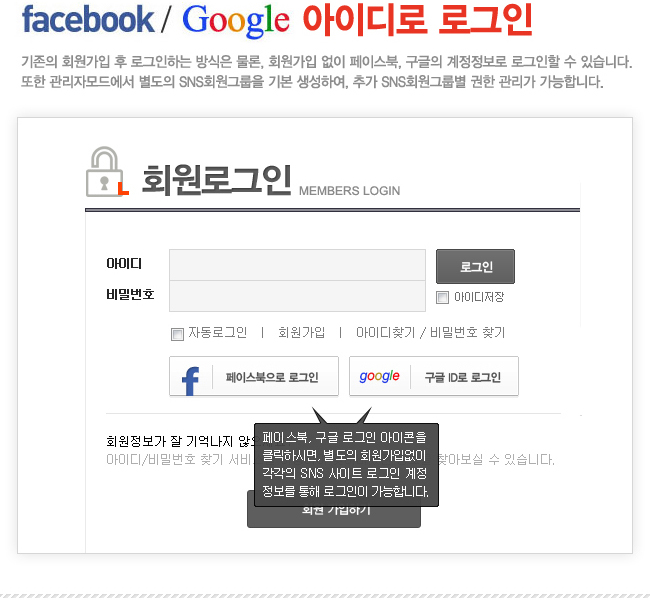Click the facebook logo in heading
This screenshot has width=650, height=600.
coord(88,19)
